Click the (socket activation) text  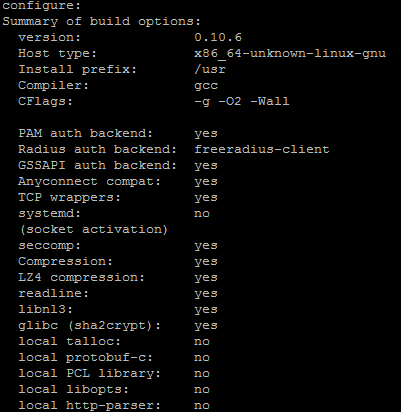click(x=93, y=230)
